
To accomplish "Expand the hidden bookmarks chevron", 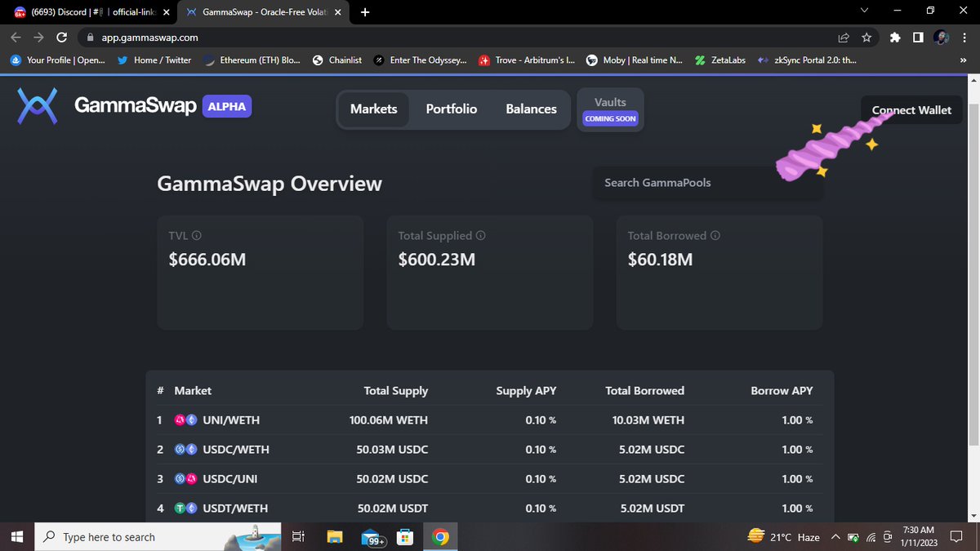I will tap(964, 60).
